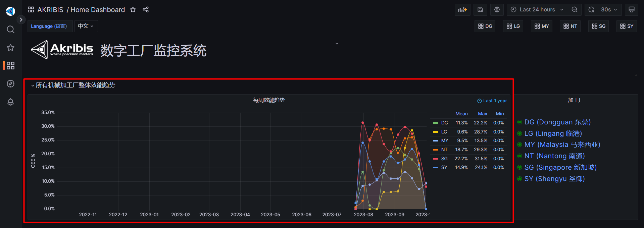The height and width of the screenshot is (228, 644).
Task: Click the Add panel icon
Action: point(462,10)
